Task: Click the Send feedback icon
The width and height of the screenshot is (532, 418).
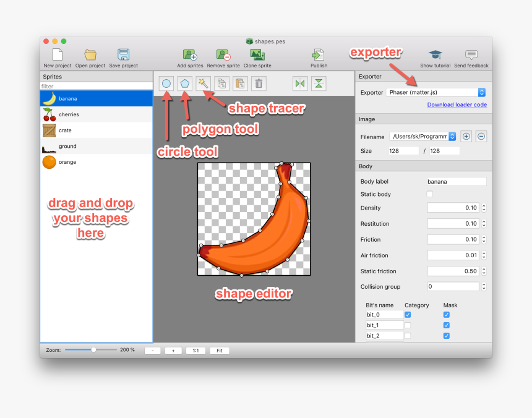Action: [471, 54]
